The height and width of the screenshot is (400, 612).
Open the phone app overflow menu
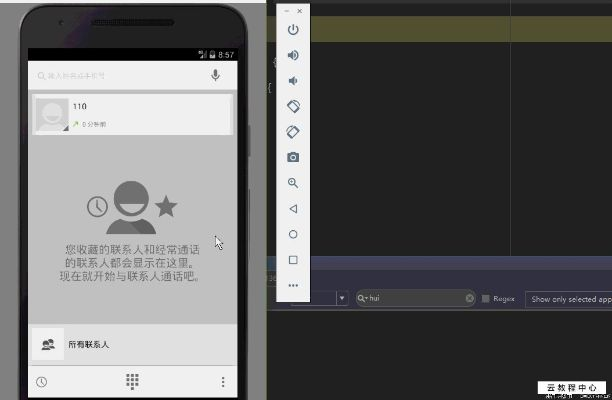point(222,381)
